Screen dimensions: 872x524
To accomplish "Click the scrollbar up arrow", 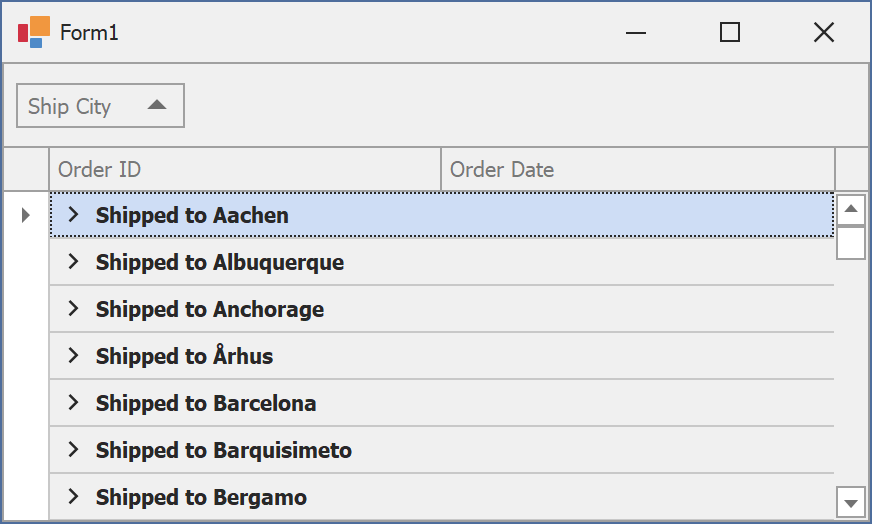I will click(851, 209).
